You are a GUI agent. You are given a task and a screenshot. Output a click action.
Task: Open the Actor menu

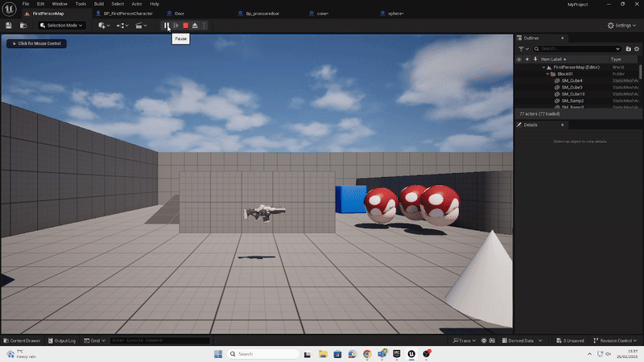click(137, 4)
